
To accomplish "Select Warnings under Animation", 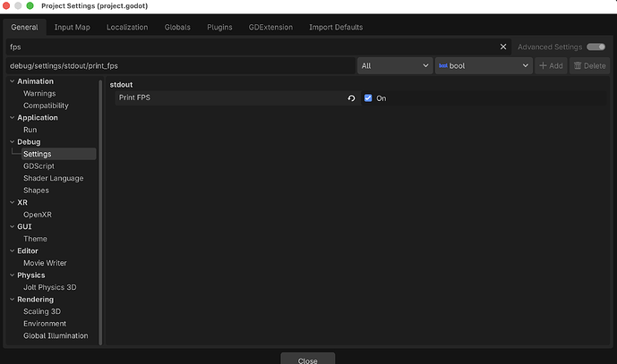I will pos(39,94).
